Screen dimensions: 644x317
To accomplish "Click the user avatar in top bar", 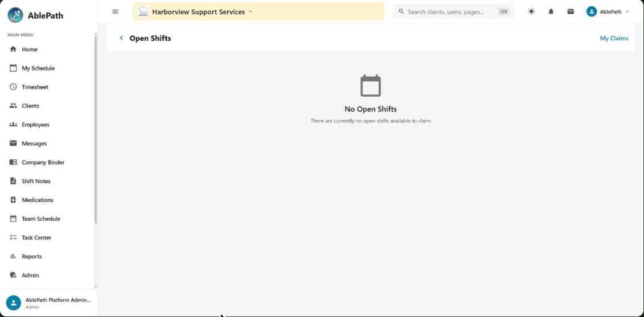I will click(x=592, y=11).
